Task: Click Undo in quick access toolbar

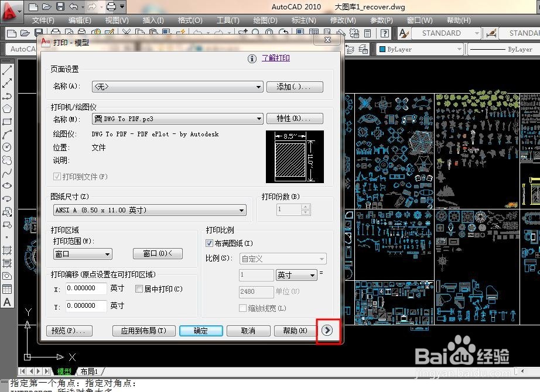Action: (73, 6)
